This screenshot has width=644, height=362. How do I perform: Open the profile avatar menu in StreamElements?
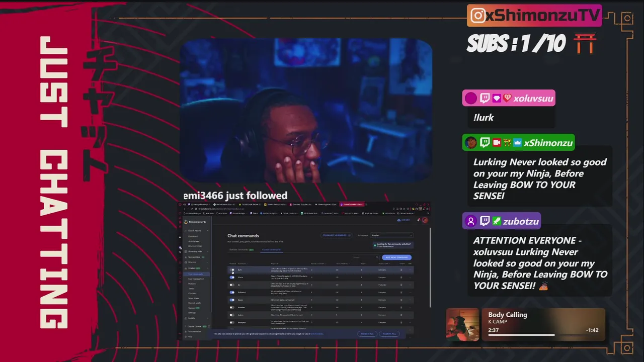425,220
